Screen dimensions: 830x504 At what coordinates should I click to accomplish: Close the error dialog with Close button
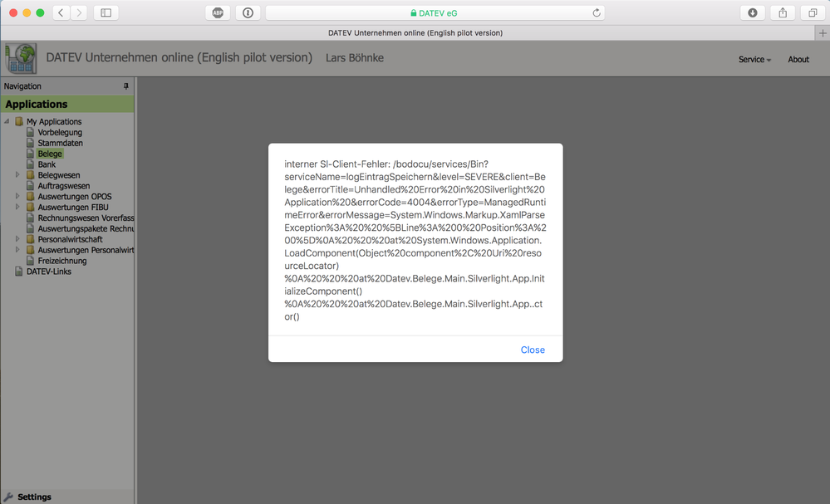point(533,350)
